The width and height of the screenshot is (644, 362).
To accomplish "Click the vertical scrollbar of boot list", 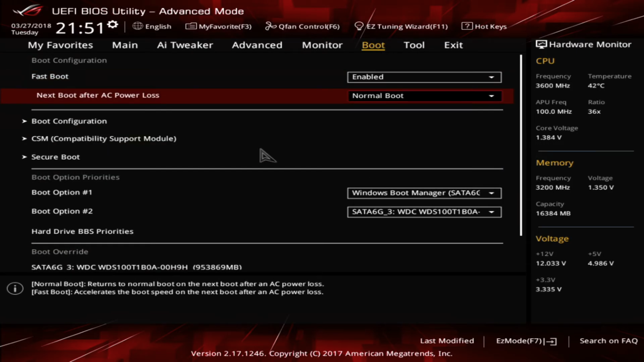I will tap(521, 145).
